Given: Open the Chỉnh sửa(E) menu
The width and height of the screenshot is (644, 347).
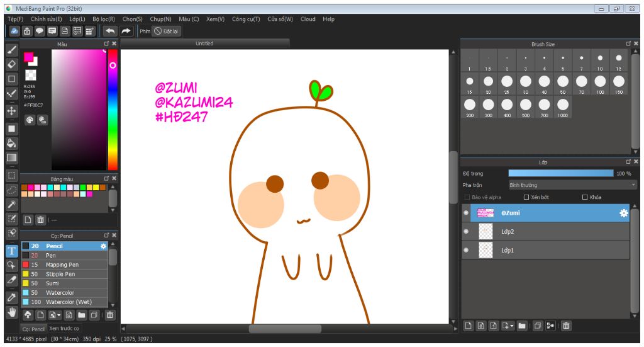Looking at the screenshot, I should click(x=46, y=19).
